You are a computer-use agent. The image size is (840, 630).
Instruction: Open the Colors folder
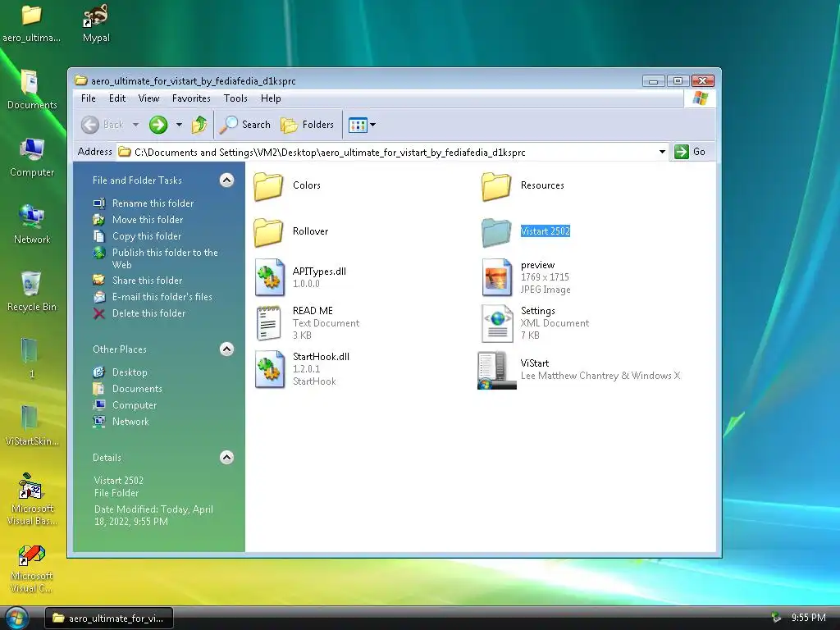(268, 186)
